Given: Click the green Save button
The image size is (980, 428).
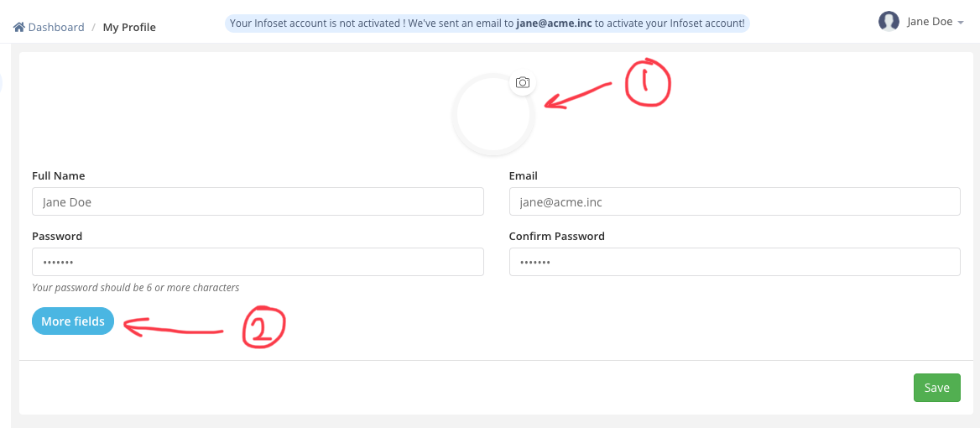Looking at the screenshot, I should tap(937, 388).
